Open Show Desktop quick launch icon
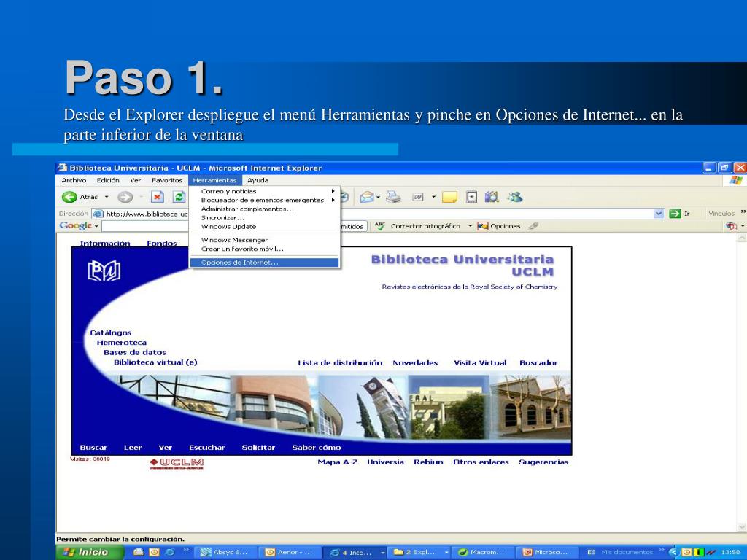Image resolution: width=747 pixels, height=560 pixels. pyautogui.click(x=138, y=553)
